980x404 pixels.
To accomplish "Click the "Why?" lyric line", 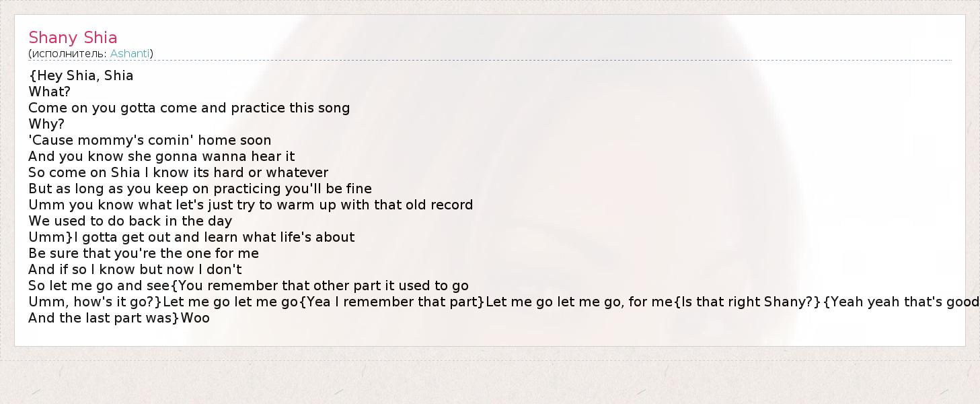I will 46,124.
